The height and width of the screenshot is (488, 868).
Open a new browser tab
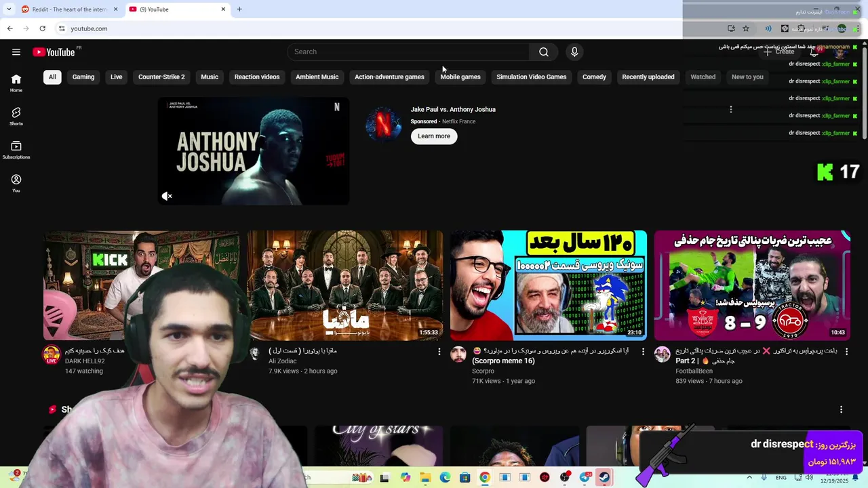(x=239, y=9)
